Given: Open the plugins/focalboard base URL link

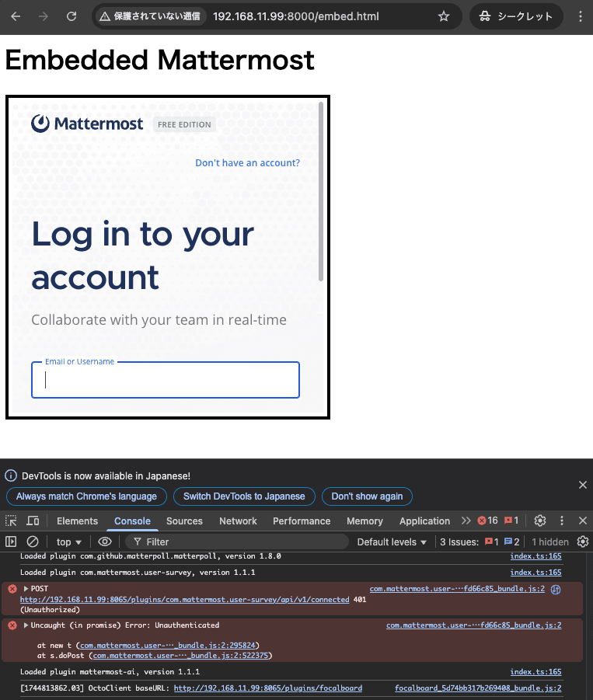Looking at the screenshot, I should tap(268, 688).
